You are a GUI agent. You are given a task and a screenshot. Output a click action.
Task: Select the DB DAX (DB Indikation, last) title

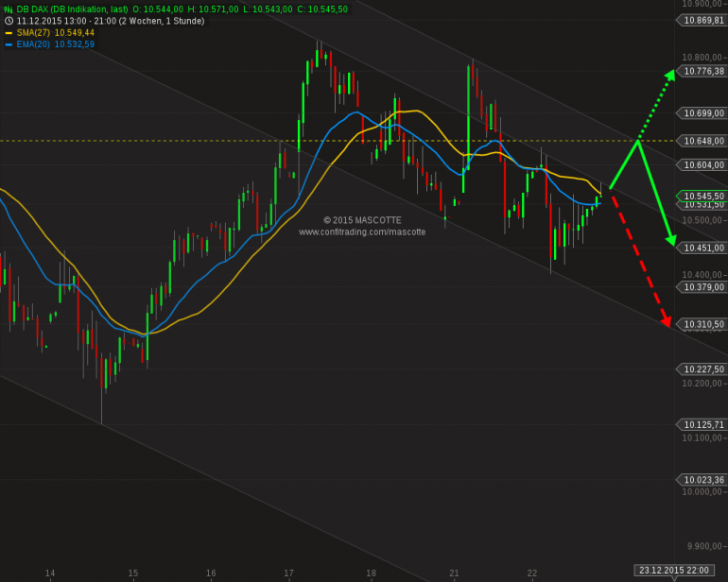[73, 9]
